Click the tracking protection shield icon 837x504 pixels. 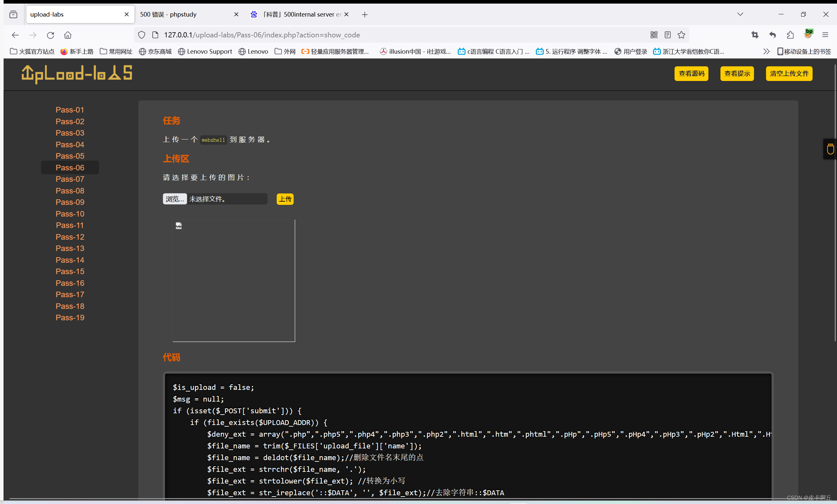pyautogui.click(x=141, y=34)
